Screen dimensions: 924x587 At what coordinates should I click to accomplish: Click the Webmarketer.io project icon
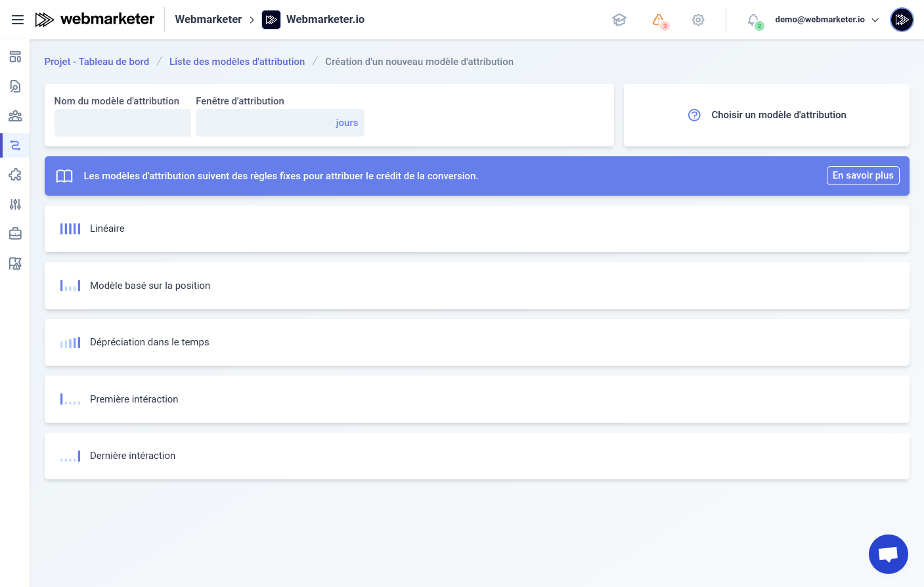(271, 20)
